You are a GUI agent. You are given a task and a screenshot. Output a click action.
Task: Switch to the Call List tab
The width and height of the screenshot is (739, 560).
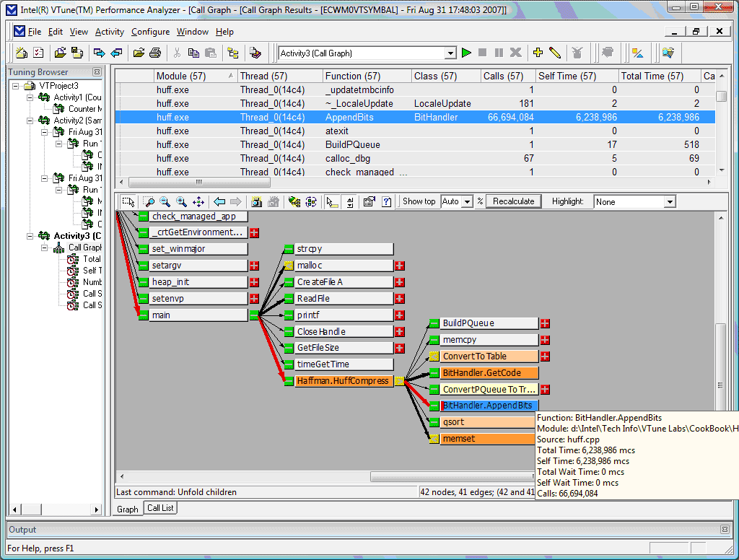(x=160, y=508)
